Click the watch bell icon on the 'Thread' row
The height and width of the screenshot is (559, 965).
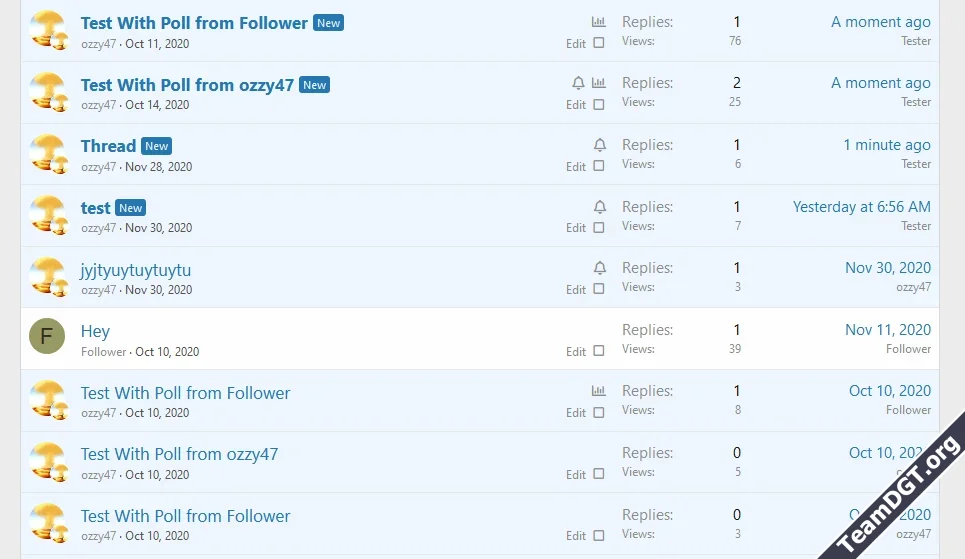click(x=599, y=145)
